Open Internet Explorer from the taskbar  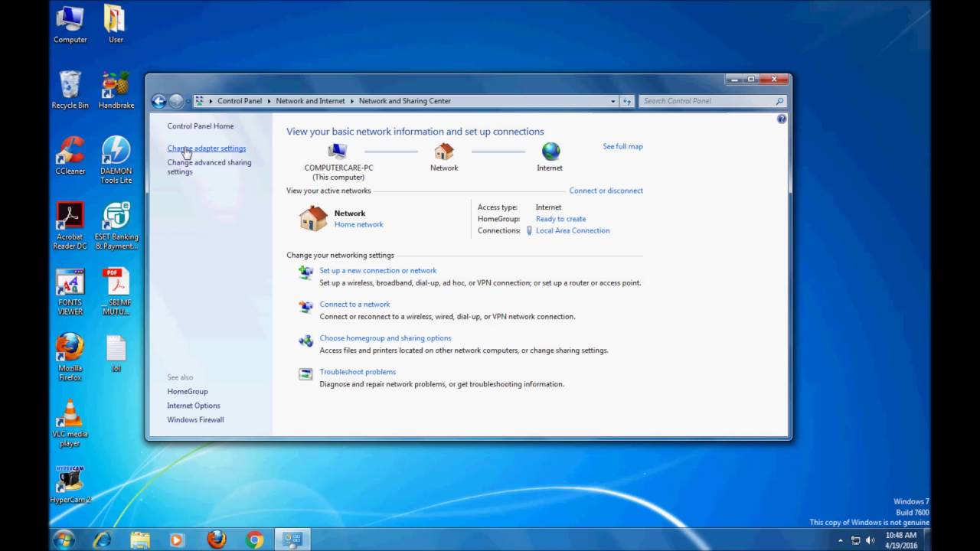click(x=102, y=540)
